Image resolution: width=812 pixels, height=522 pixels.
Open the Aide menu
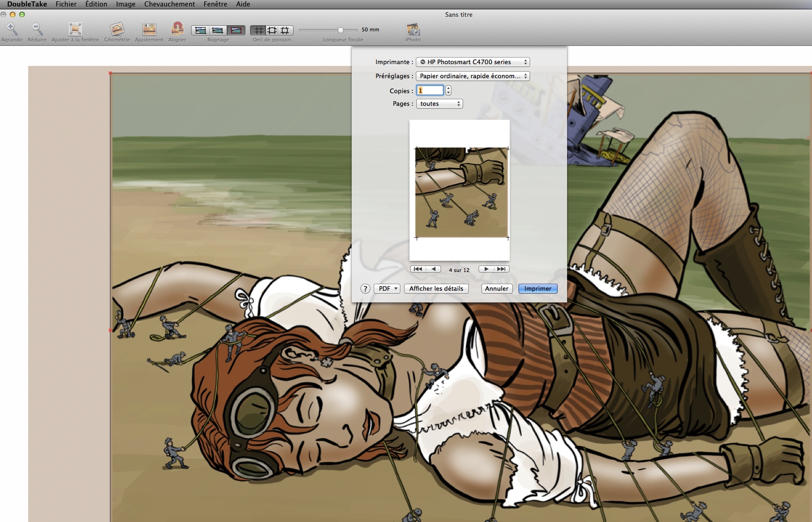(243, 4)
